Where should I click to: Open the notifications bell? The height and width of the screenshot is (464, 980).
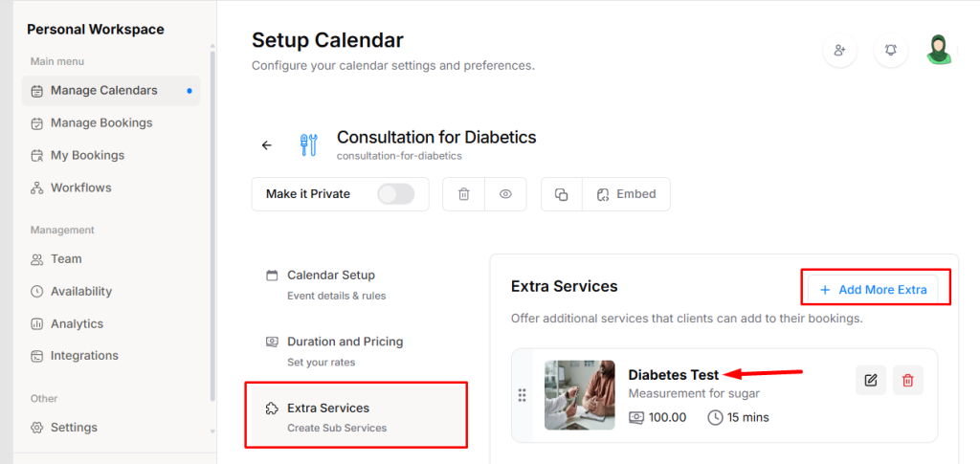891,50
